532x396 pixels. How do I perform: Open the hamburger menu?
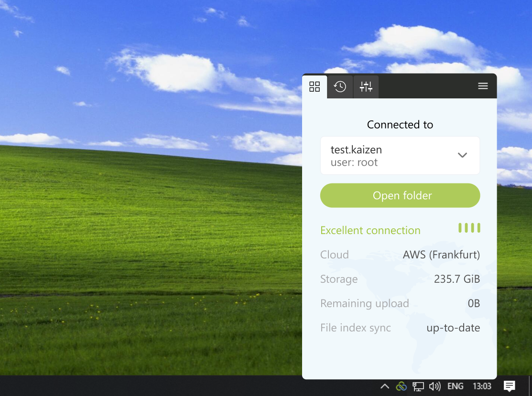483,86
